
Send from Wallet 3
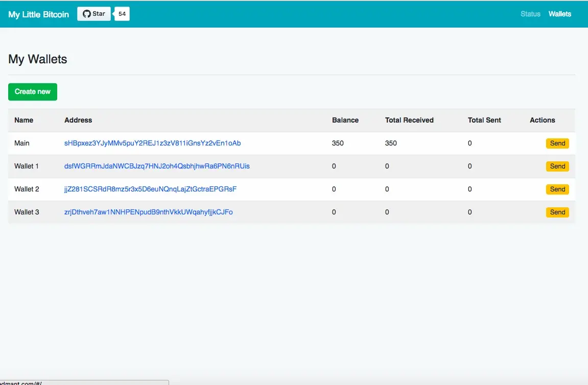click(557, 212)
